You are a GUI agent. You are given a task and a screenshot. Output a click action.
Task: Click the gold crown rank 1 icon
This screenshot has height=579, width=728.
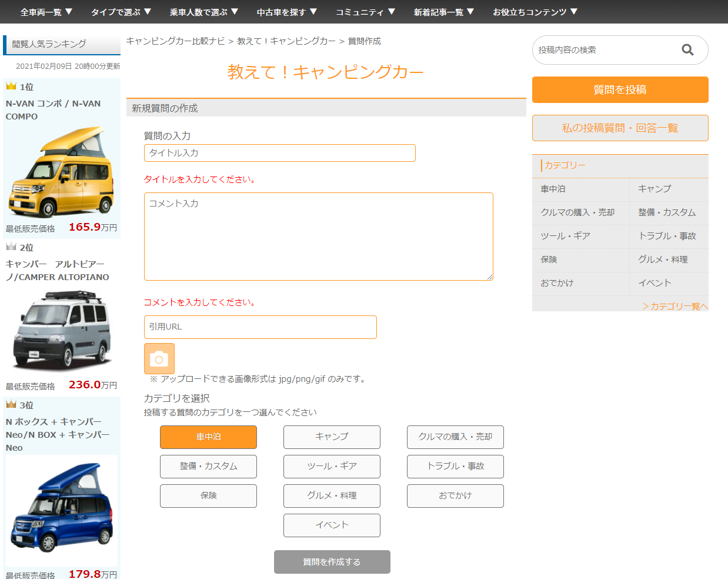(x=11, y=86)
